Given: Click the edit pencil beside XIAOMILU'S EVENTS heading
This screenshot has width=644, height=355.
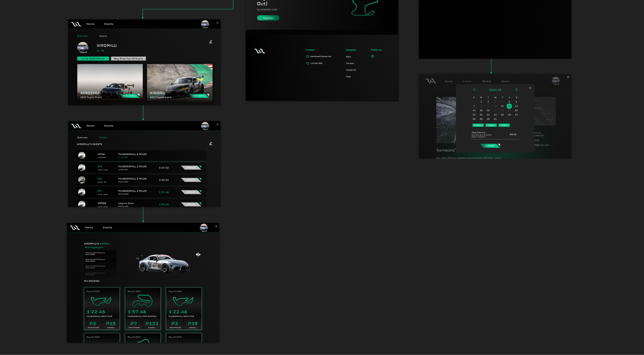Looking at the screenshot, I should [210, 144].
